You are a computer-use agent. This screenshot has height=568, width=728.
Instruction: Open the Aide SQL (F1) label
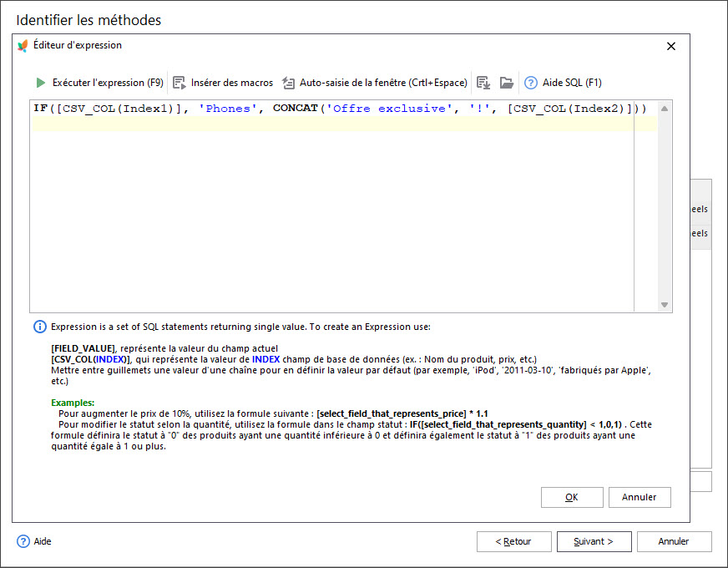click(x=572, y=83)
